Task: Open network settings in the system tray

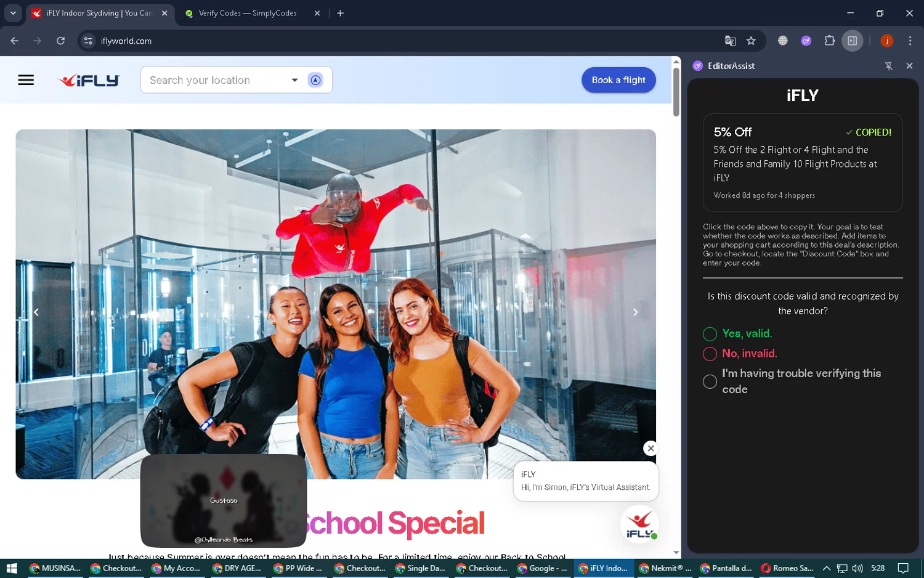Action: click(842, 568)
